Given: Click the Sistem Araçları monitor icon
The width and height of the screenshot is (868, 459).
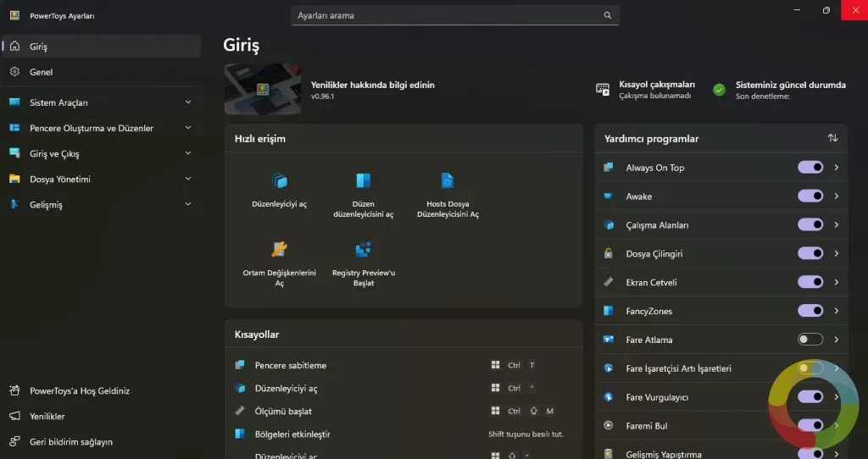Looking at the screenshot, I should click(15, 102).
